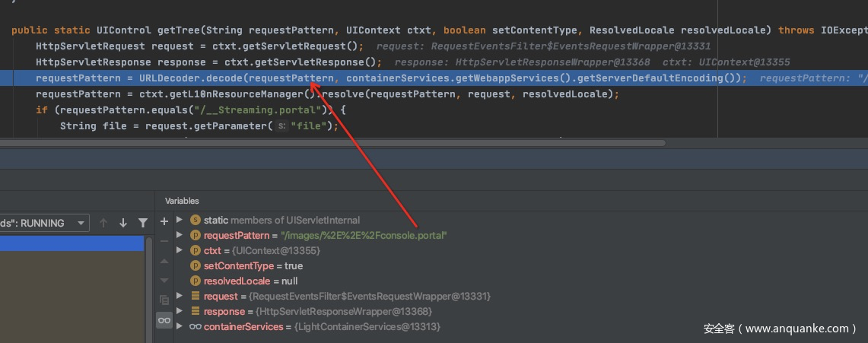
Task: Select the highlighted blue stack frame
Action: [x=72, y=243]
